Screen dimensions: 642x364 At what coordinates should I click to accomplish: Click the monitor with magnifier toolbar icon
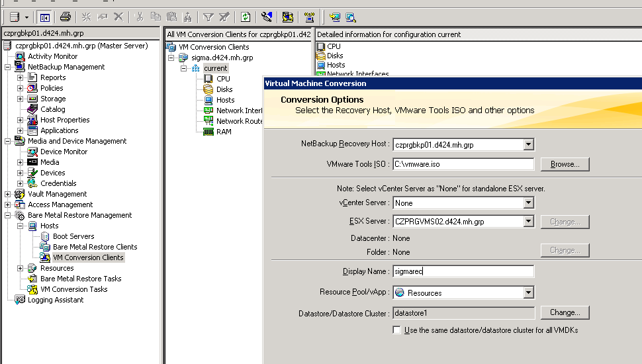tap(351, 17)
